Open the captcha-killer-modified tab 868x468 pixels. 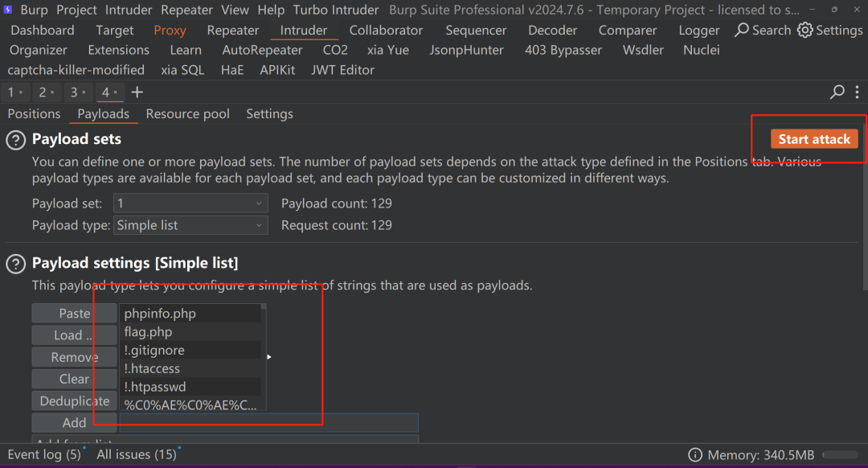[76, 70]
